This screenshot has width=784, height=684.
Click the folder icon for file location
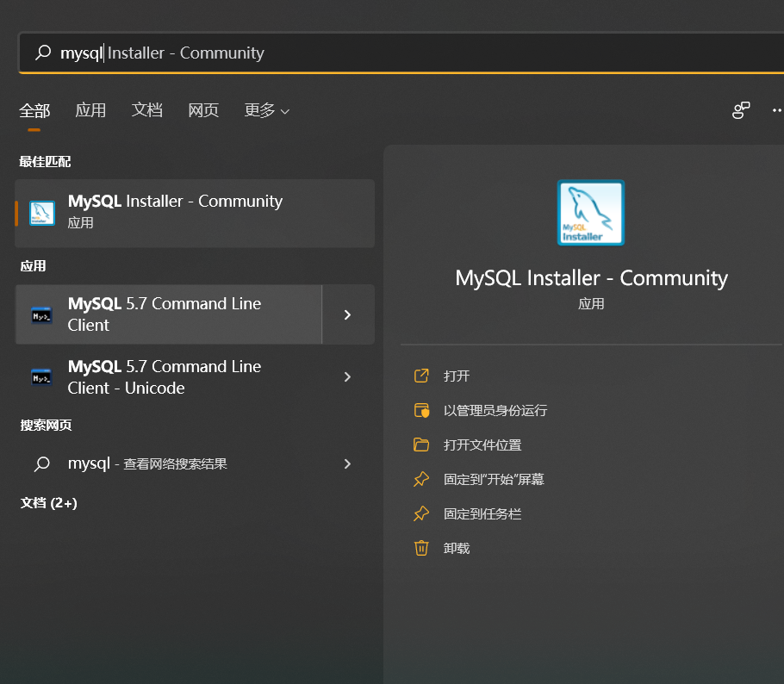421,445
